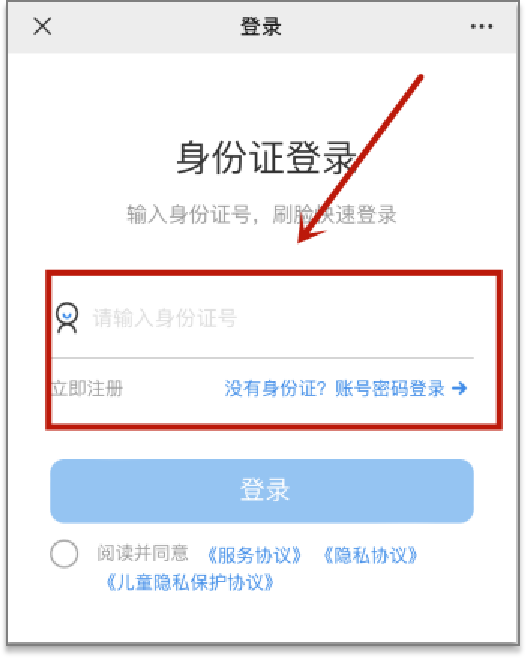Click the 没有身份证? question text
Viewport: 527px width, 659px height.
(275, 388)
